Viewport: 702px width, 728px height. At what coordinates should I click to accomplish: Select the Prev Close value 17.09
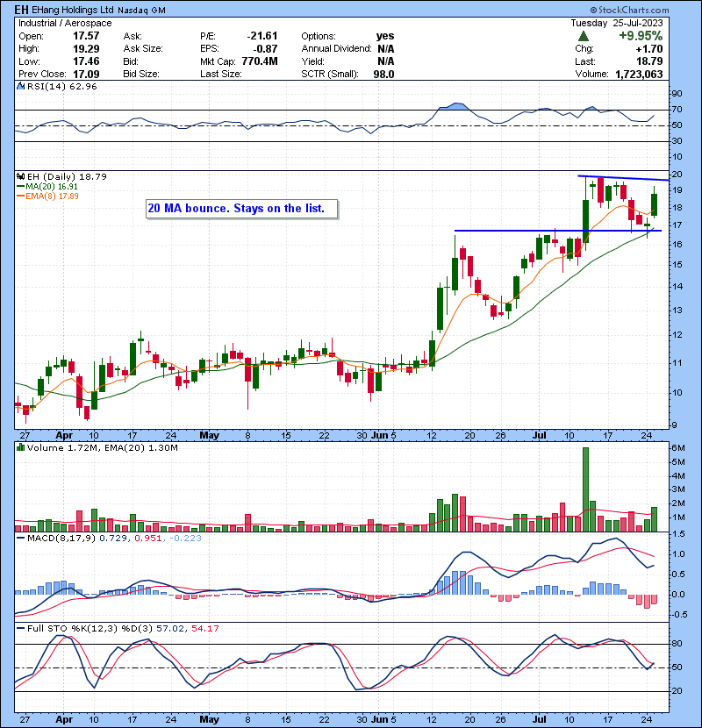click(x=86, y=74)
